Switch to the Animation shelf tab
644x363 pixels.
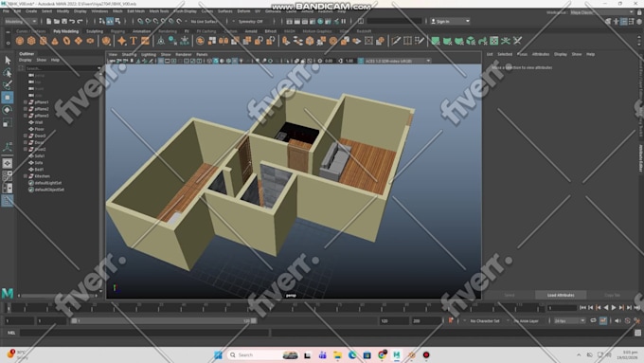pos(141,31)
